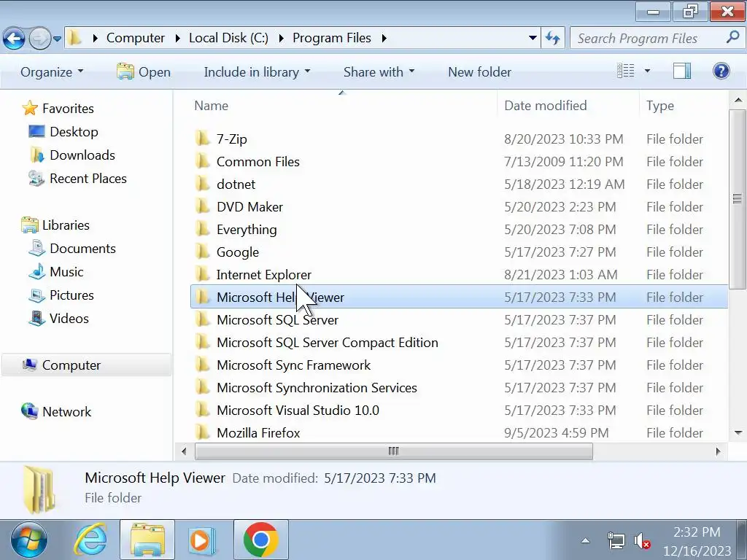Expand the arrow after Computer in breadcrumb
This screenshot has width=747, height=560.
click(x=178, y=38)
